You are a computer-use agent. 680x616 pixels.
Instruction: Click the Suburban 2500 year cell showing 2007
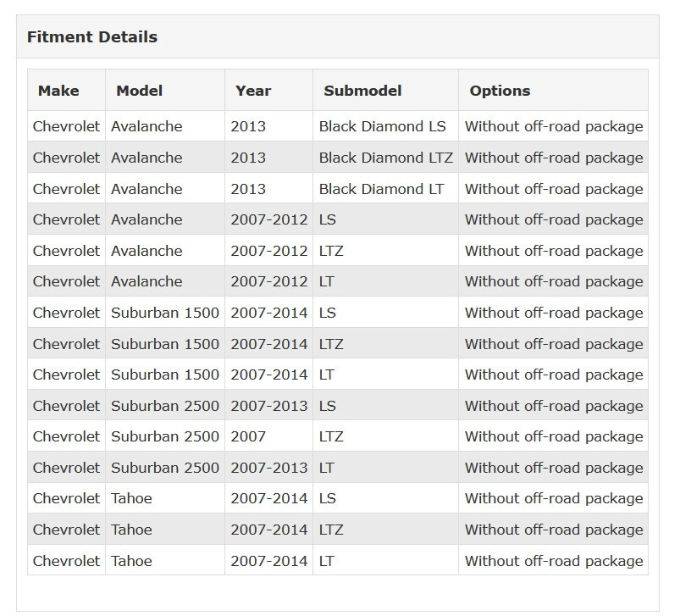tap(269, 436)
